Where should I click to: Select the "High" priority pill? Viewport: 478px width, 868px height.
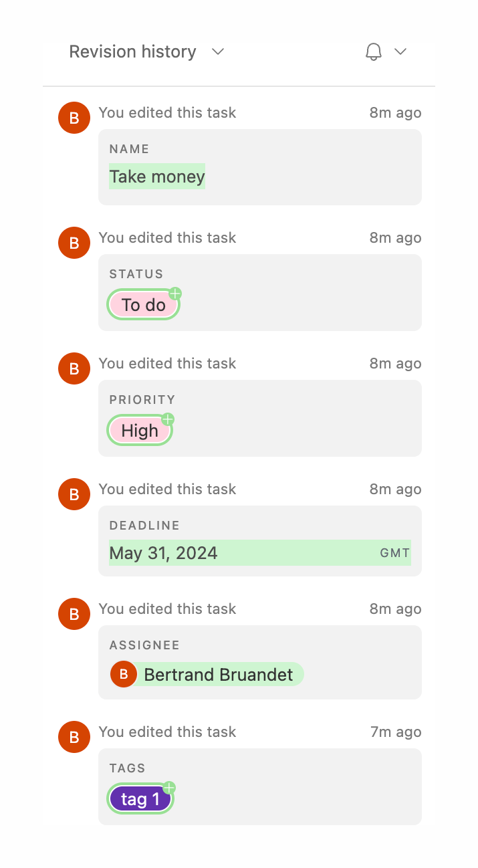[139, 430]
